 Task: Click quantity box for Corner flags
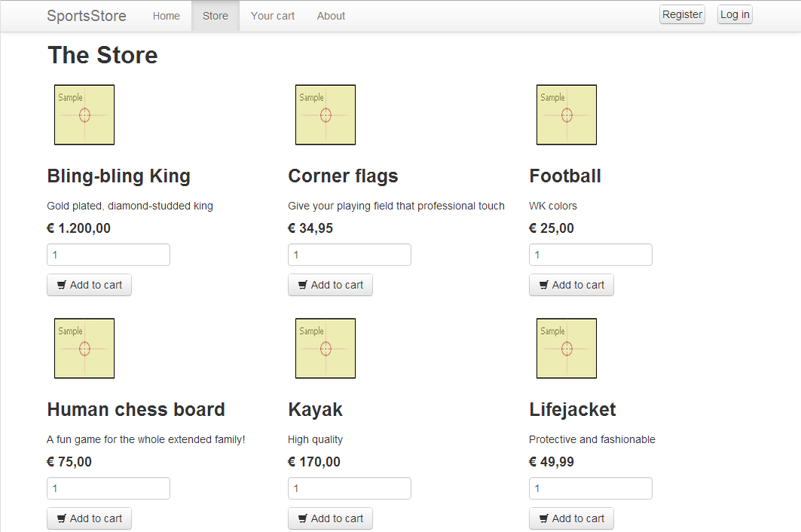[x=350, y=255]
